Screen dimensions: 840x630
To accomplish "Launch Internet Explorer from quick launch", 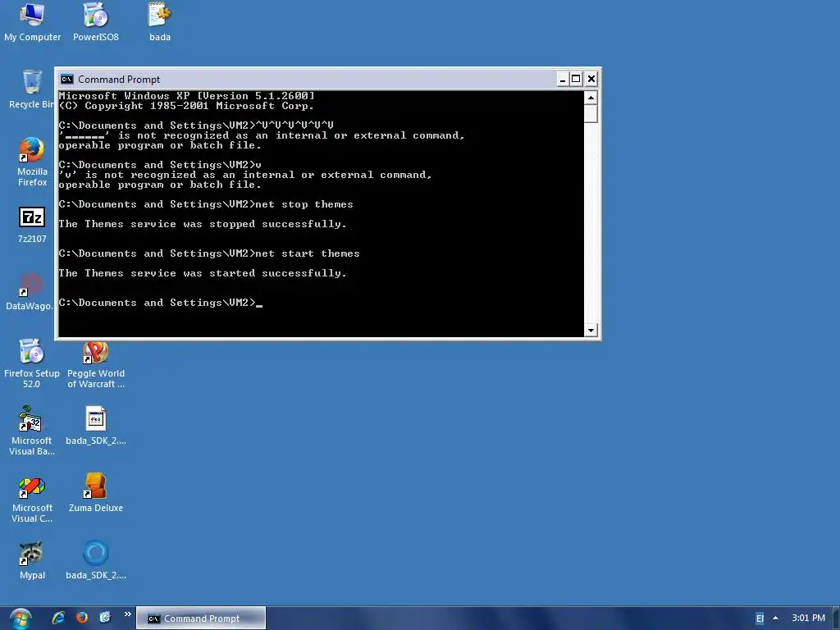I will tap(58, 618).
